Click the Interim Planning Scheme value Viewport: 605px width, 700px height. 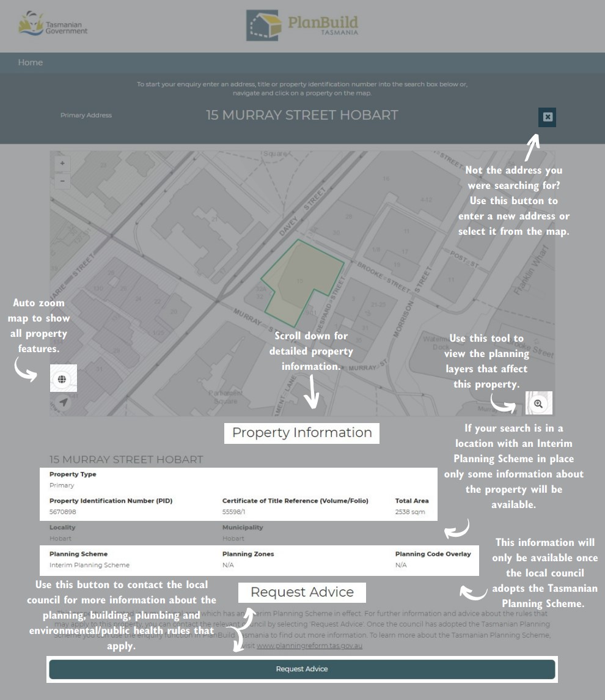point(89,565)
